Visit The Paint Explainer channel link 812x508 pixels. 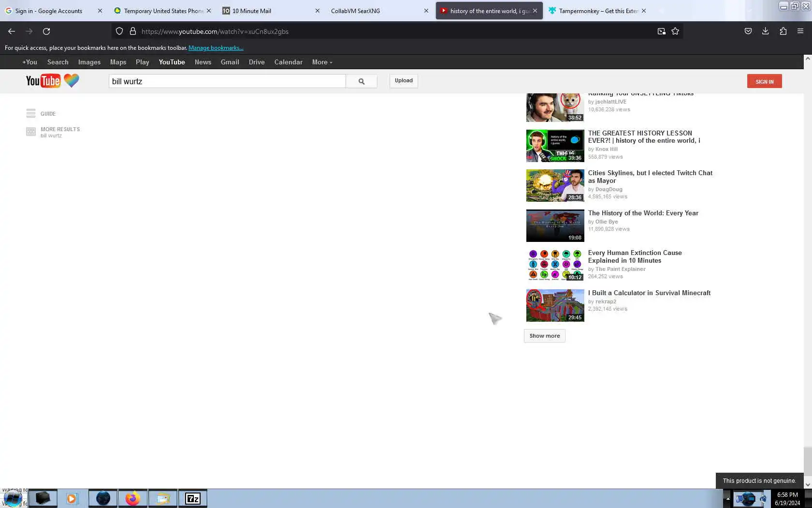[x=621, y=269]
